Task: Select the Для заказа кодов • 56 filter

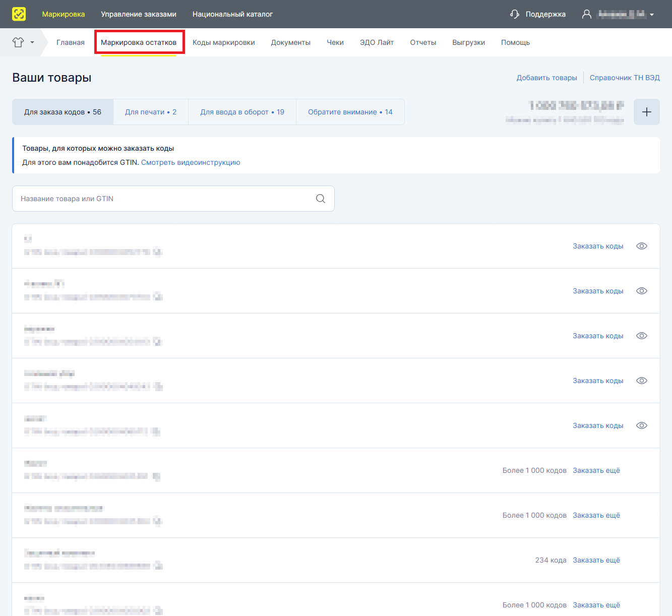Action: [x=63, y=112]
